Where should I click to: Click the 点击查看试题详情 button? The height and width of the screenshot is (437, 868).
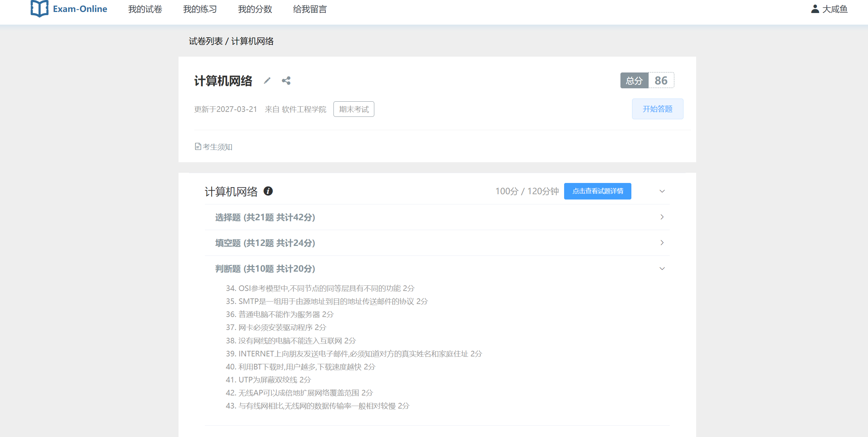pos(598,191)
